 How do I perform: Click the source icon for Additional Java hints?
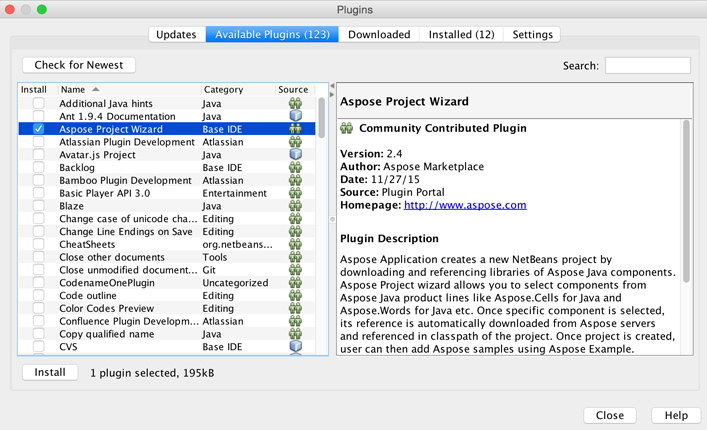[x=295, y=103]
